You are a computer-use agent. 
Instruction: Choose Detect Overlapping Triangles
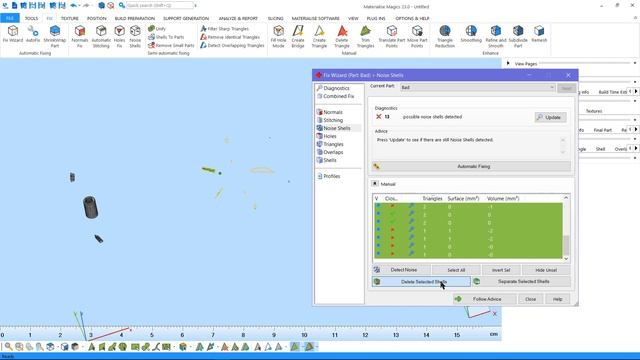(232, 45)
